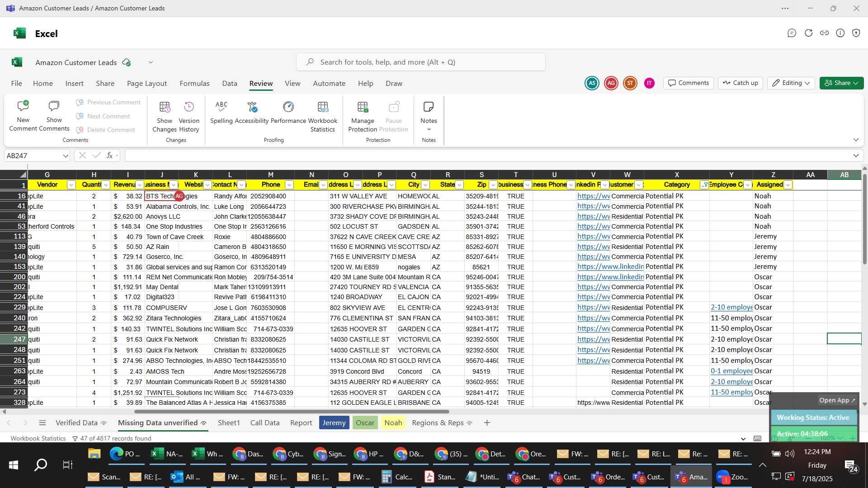The width and height of the screenshot is (868, 488).
Task: Open Windows Start menu
Action: click(14, 465)
